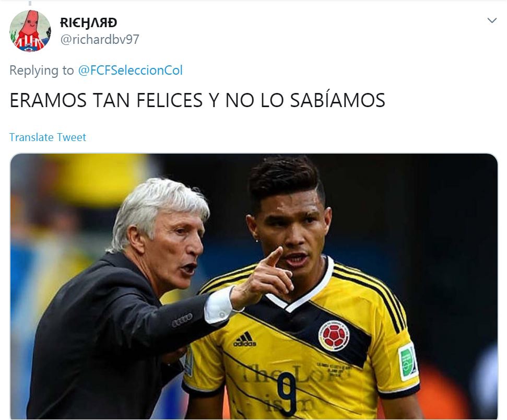Open the tweet author's round profile avatar
Image resolution: width=507 pixels, height=420 pixels.
[x=30, y=31]
